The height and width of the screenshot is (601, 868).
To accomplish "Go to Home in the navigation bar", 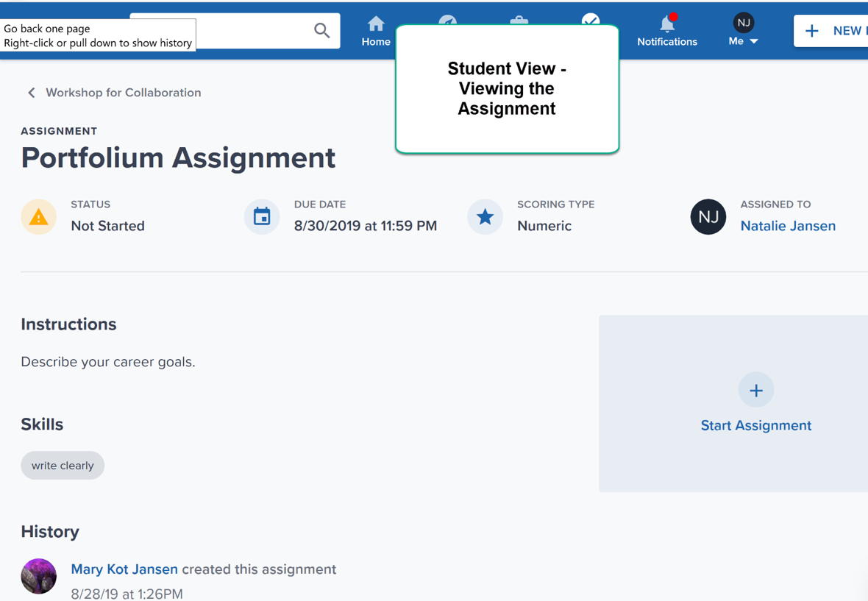I will click(x=376, y=32).
